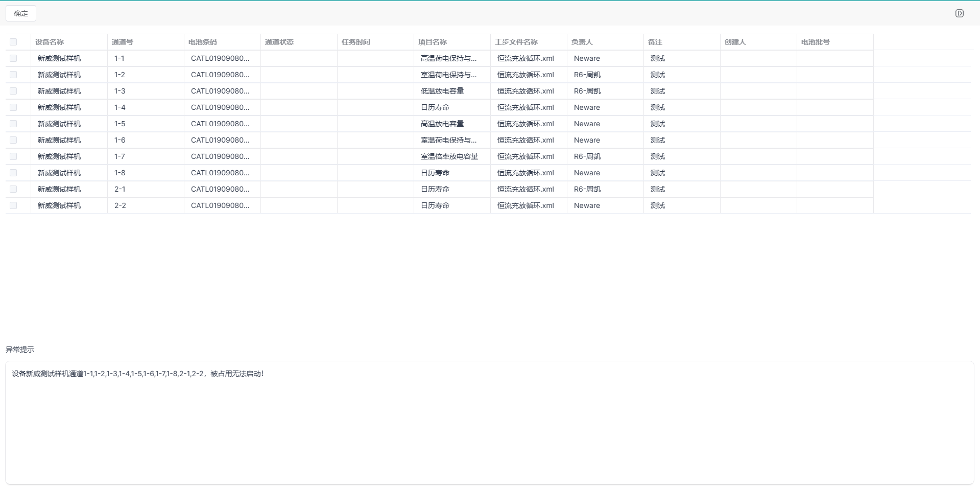Click device name 新威测试样机 in row 2-1
Screen dimensions: 980x486
(x=59, y=189)
